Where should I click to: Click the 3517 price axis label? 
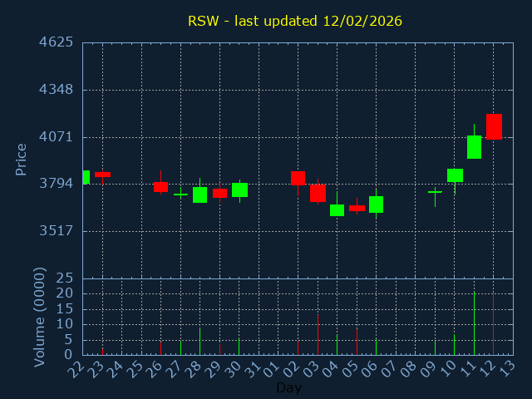56,230
